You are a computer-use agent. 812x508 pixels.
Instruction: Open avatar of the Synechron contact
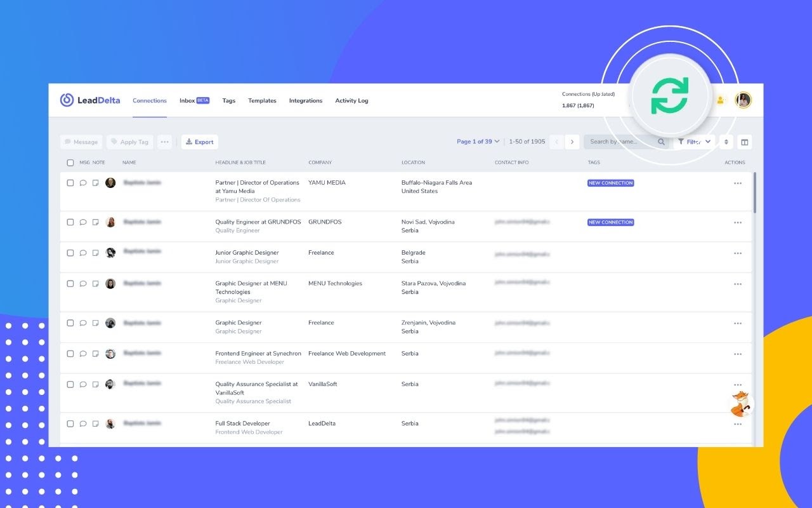pos(110,354)
